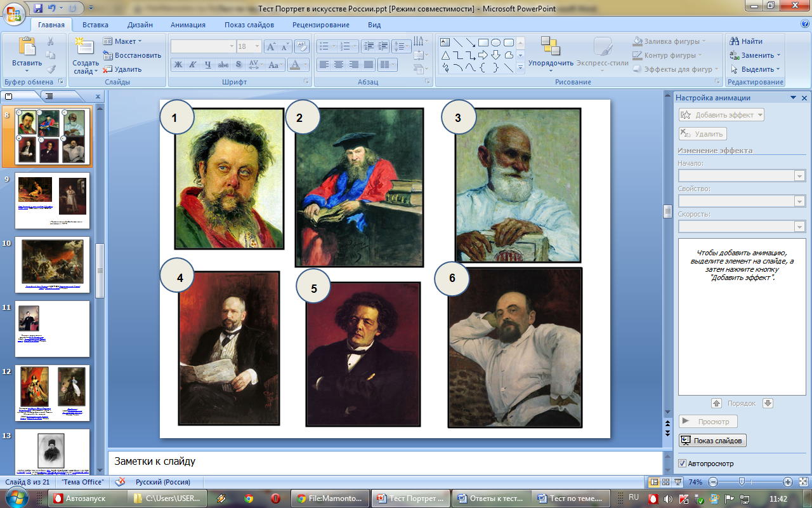
Task: Open the Скорость speed dropdown
Action: coord(800,227)
